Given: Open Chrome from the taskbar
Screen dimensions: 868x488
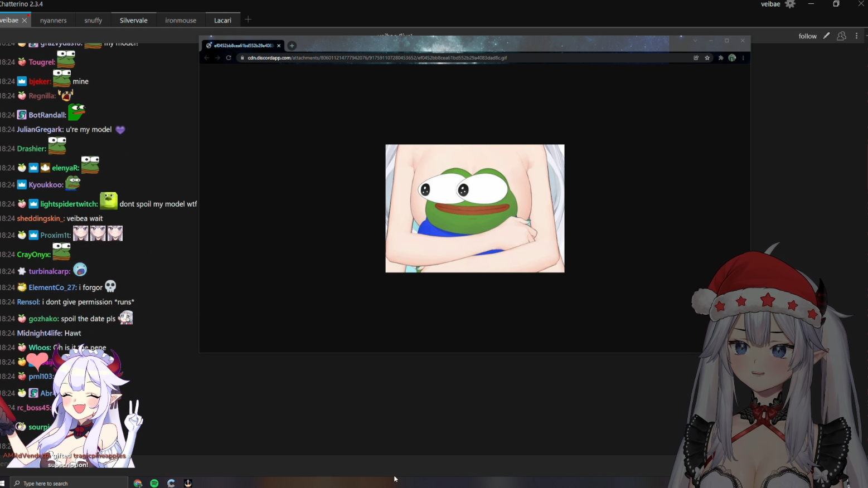Looking at the screenshot, I should coord(138,483).
